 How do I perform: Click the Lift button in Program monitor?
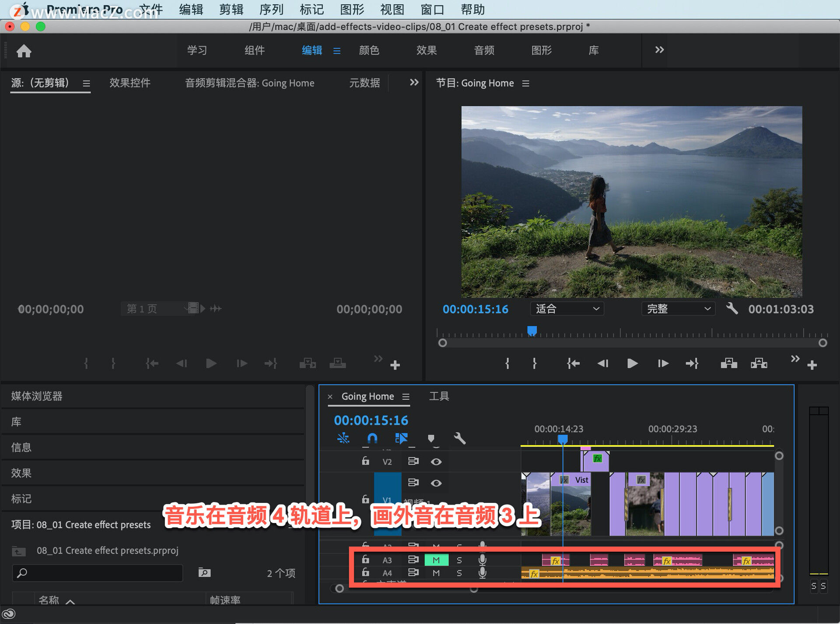point(729,363)
